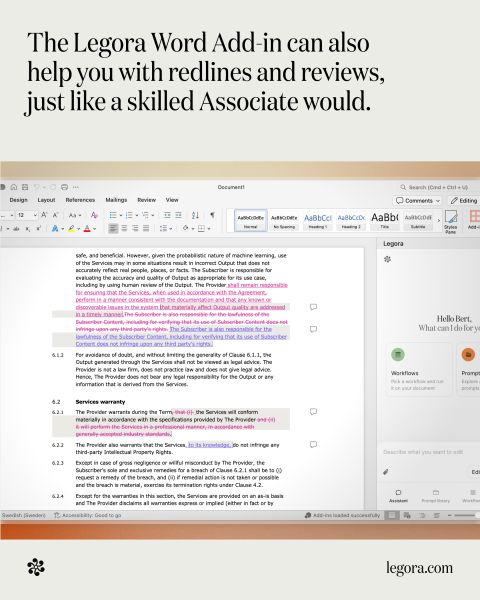Open the Change Case Aa dropdown
This screenshot has width=480, height=600.
click(75, 215)
